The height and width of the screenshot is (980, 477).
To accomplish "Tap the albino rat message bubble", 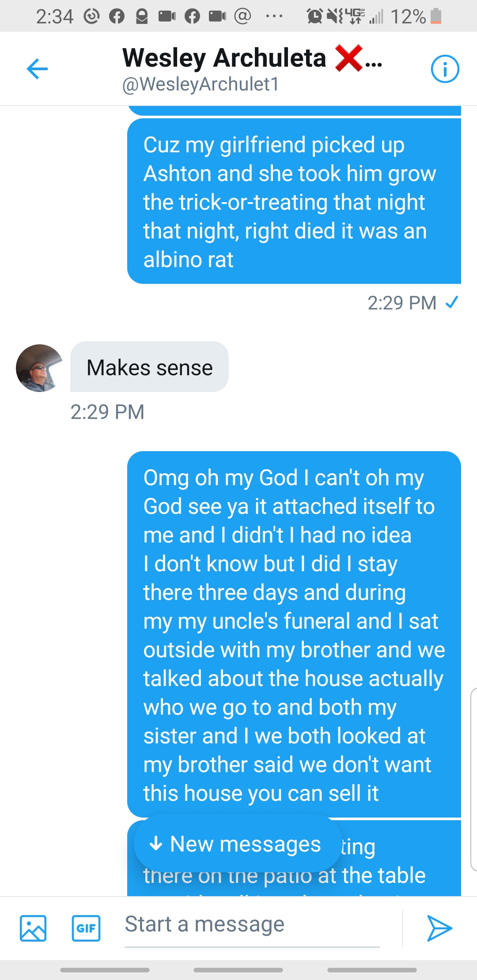I will point(294,201).
